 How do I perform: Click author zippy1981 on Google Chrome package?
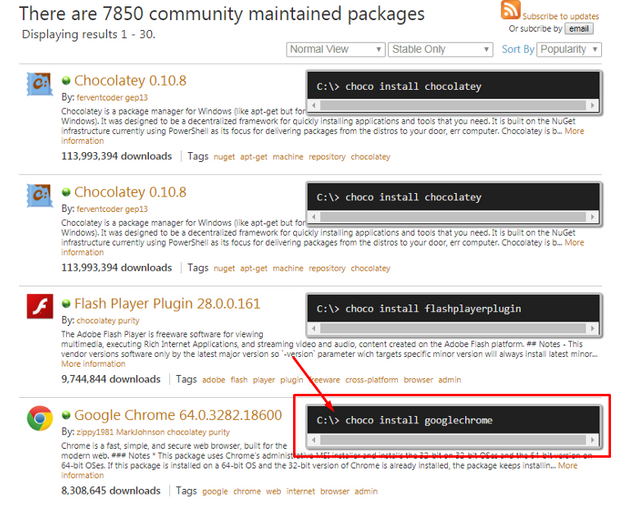95,432
